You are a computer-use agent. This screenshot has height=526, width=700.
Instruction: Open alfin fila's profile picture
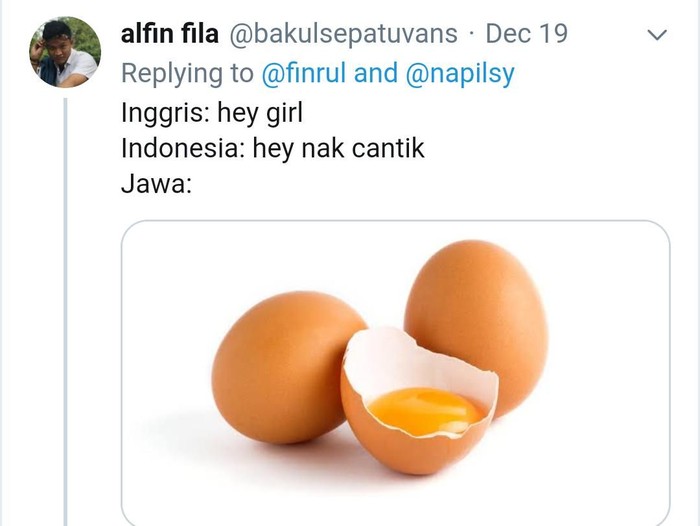tap(65, 52)
